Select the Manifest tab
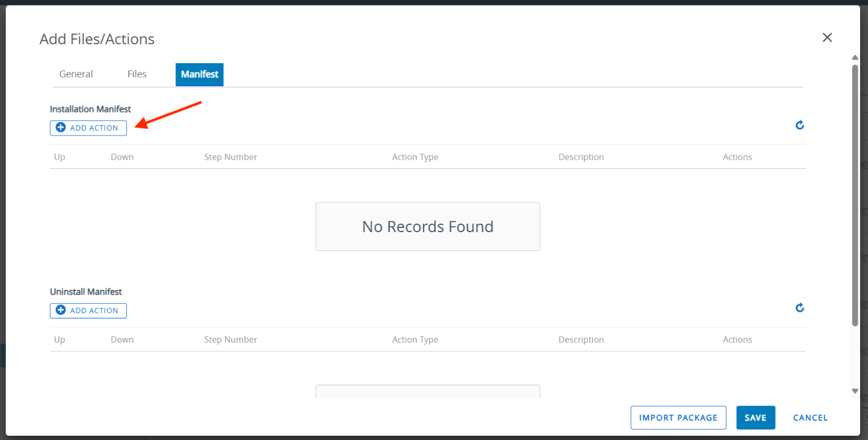This screenshot has height=440, width=868. pyautogui.click(x=199, y=74)
